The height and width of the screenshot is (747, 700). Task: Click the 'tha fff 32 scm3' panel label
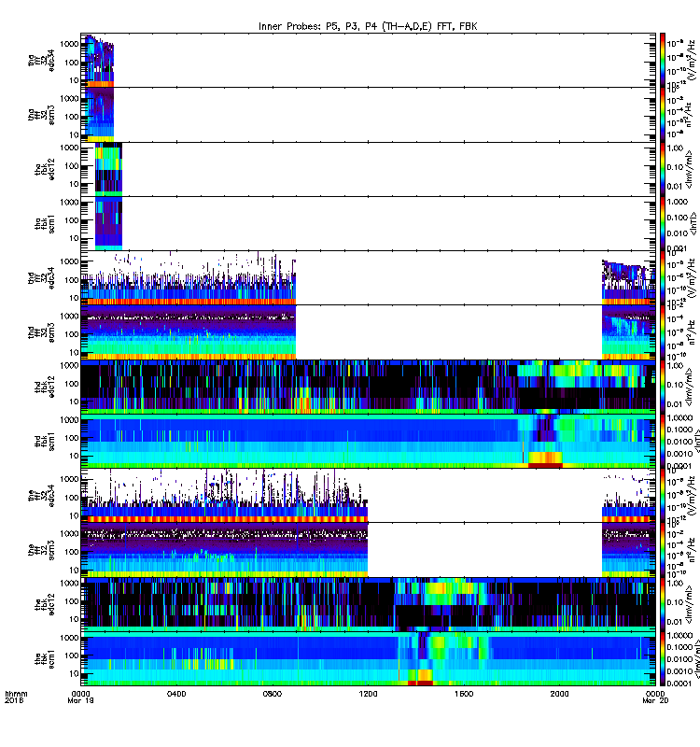[41, 115]
